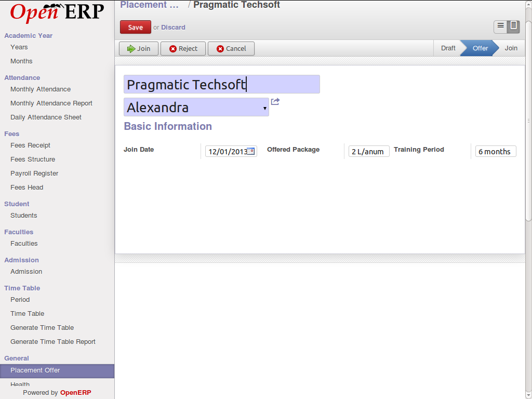Open Period menu item
Image resolution: width=532 pixels, height=399 pixels.
(x=20, y=300)
